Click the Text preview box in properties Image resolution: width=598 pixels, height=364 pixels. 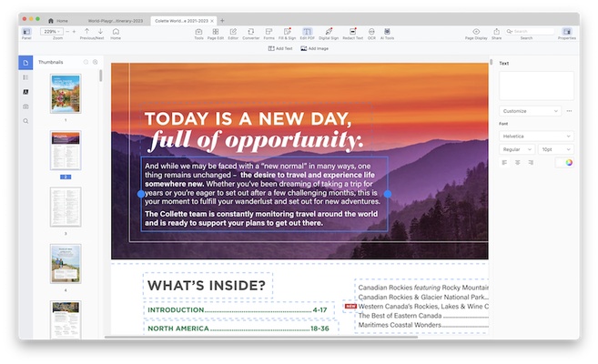[x=536, y=86]
